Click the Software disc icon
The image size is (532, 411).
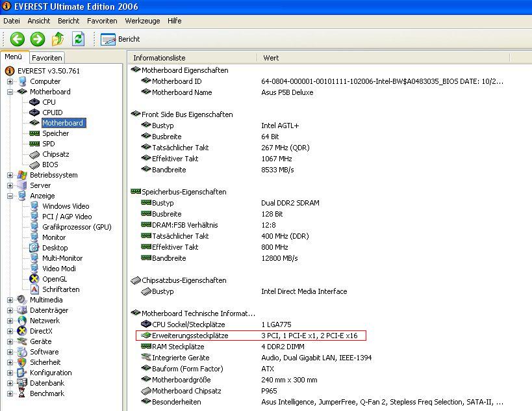(22, 352)
